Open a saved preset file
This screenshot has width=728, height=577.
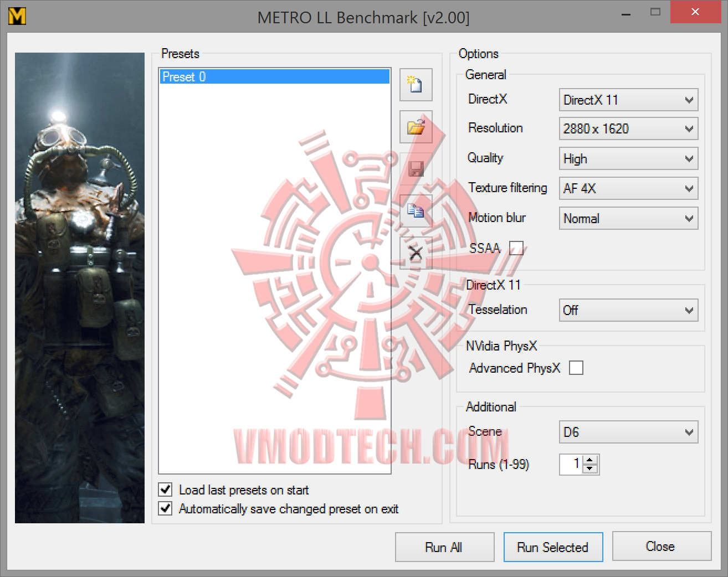click(416, 127)
